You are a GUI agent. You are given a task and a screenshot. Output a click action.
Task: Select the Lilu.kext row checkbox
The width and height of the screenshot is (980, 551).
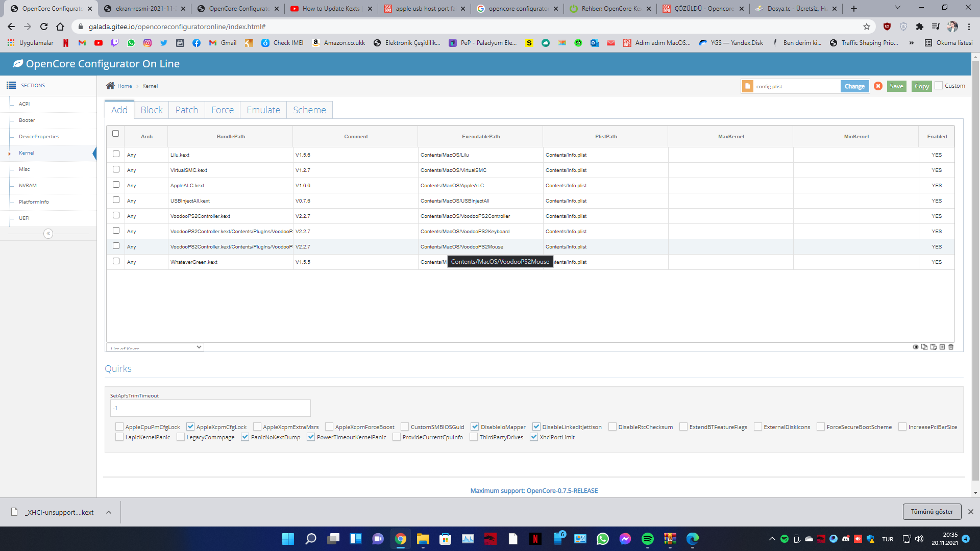click(116, 154)
